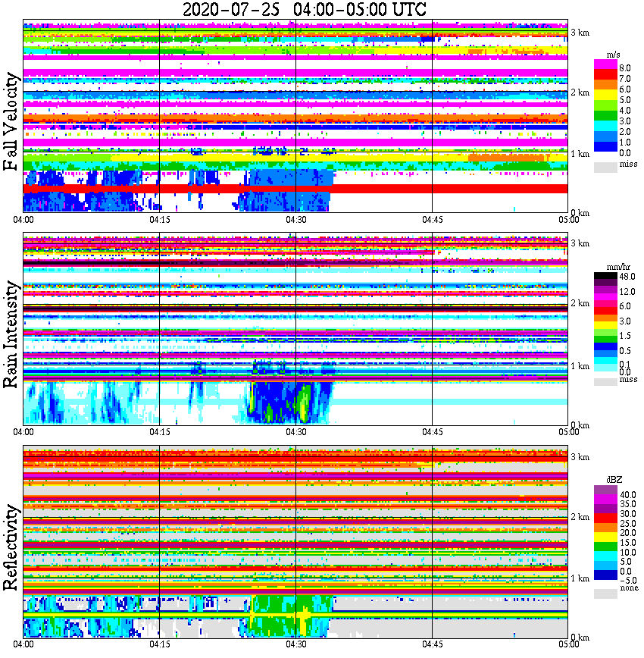Click top purple swatch in dBZ legend
The width and height of the screenshot is (644, 658).
tap(605, 490)
